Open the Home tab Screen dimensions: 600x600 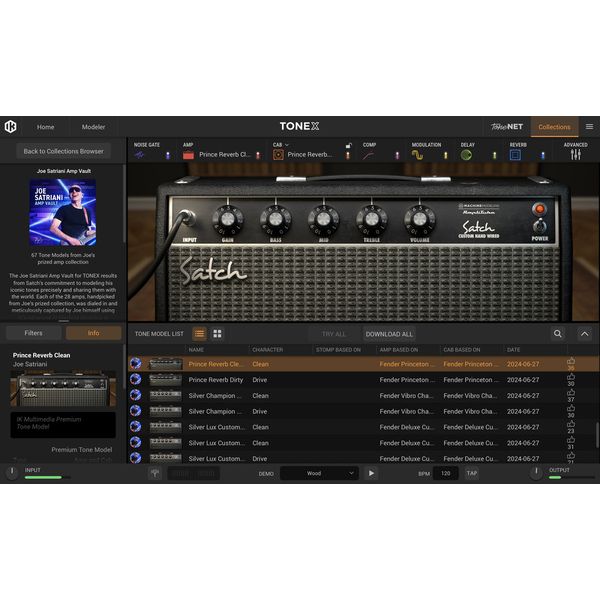(46, 127)
